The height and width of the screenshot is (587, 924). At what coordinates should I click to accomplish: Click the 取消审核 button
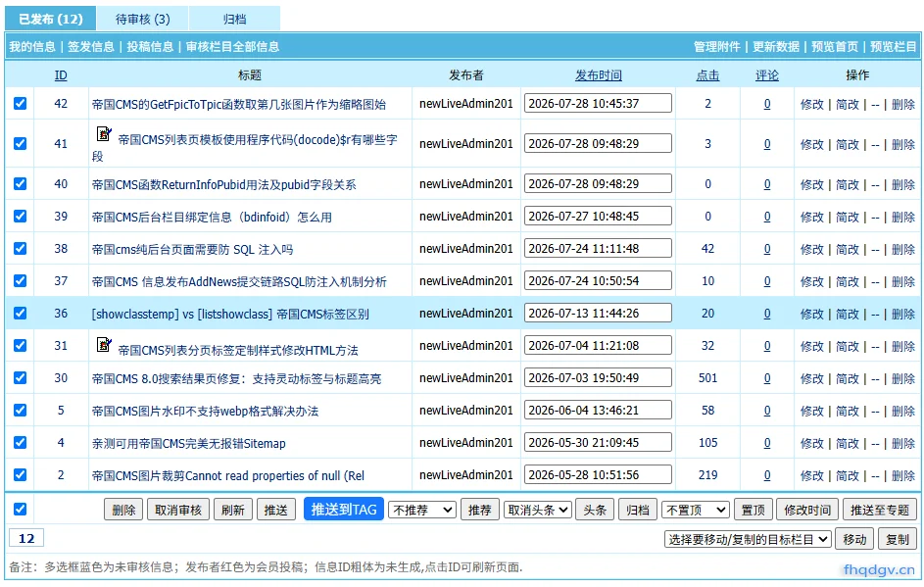click(x=178, y=510)
